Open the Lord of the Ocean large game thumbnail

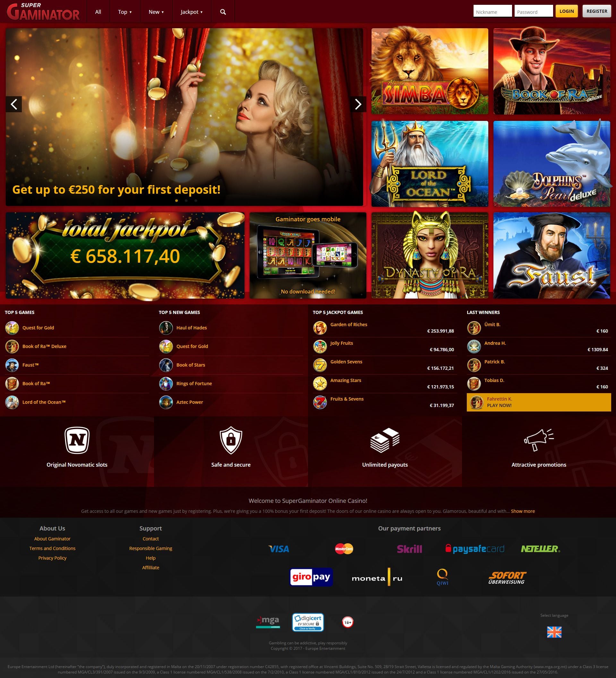point(430,164)
